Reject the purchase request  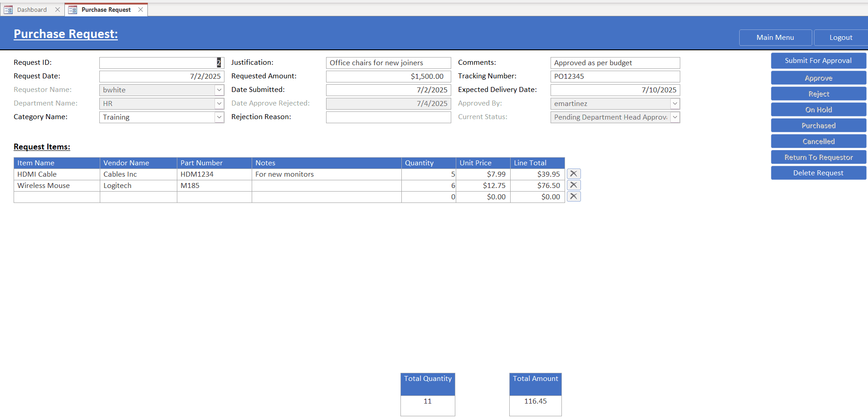818,93
